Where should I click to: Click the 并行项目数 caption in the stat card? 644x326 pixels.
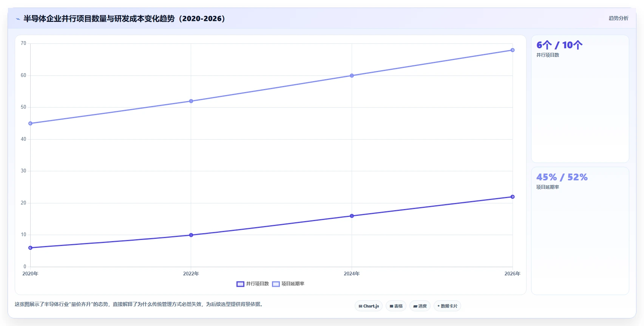point(548,55)
